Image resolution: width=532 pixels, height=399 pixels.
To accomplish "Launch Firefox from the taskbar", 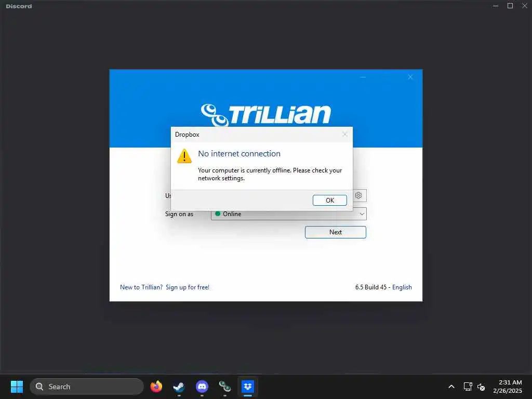I will pos(156,387).
